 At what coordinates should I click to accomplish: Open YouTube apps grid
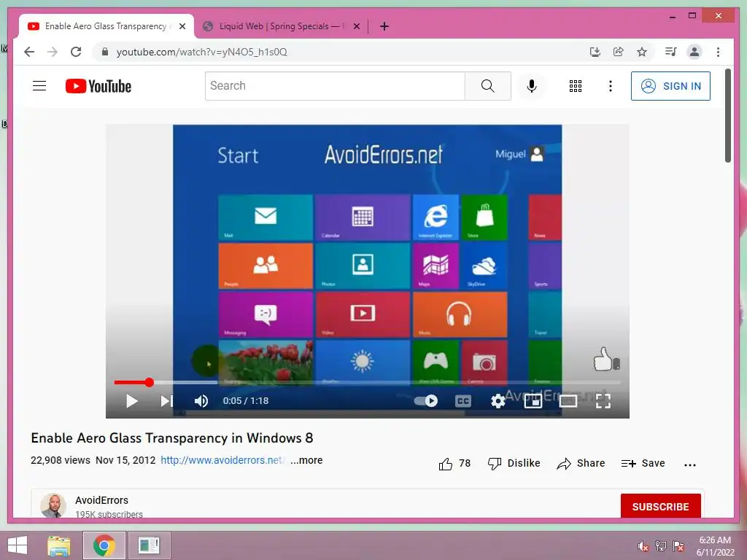tap(575, 86)
